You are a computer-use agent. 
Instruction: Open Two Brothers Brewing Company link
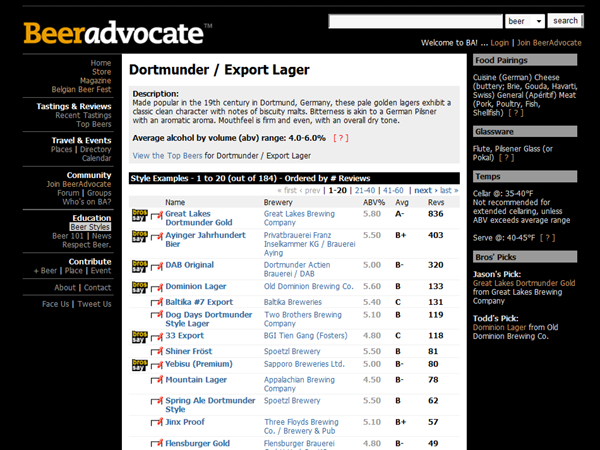pyautogui.click(x=303, y=319)
